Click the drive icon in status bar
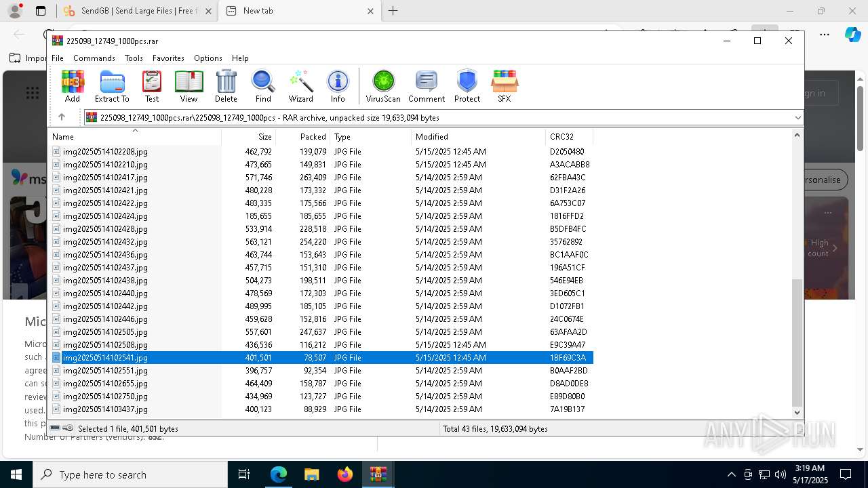The image size is (868, 488). tap(56, 428)
